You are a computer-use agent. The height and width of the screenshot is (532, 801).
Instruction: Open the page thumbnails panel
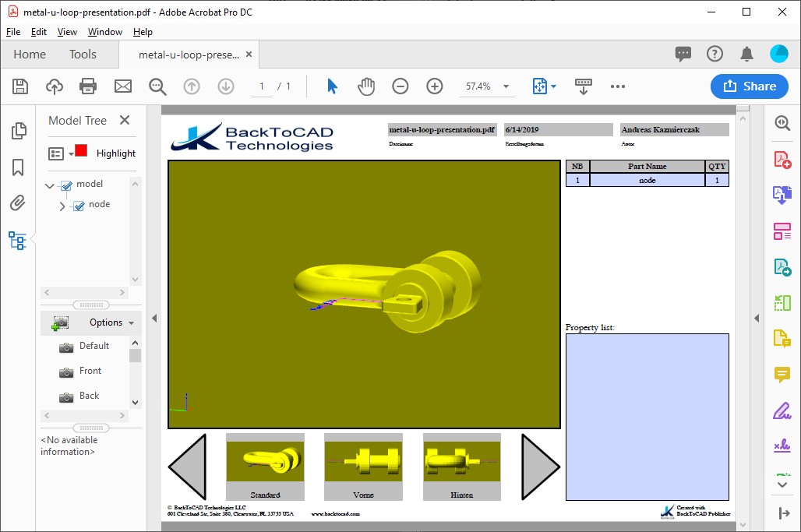(x=19, y=131)
